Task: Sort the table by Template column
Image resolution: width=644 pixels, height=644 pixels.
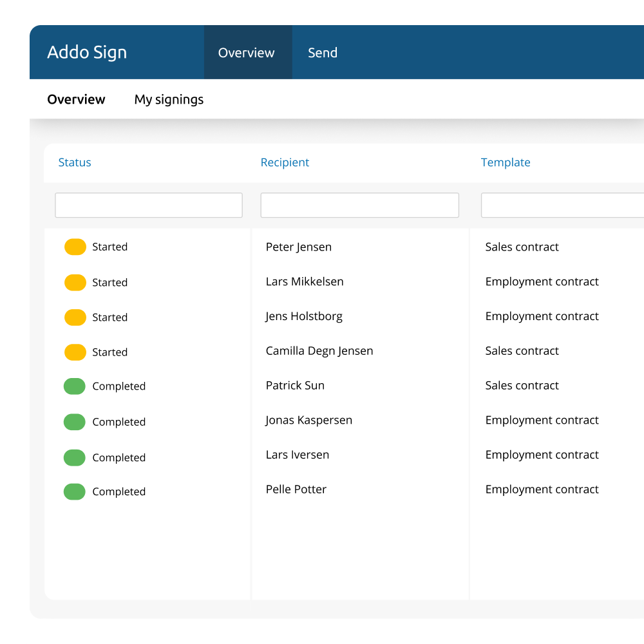Action: click(506, 162)
